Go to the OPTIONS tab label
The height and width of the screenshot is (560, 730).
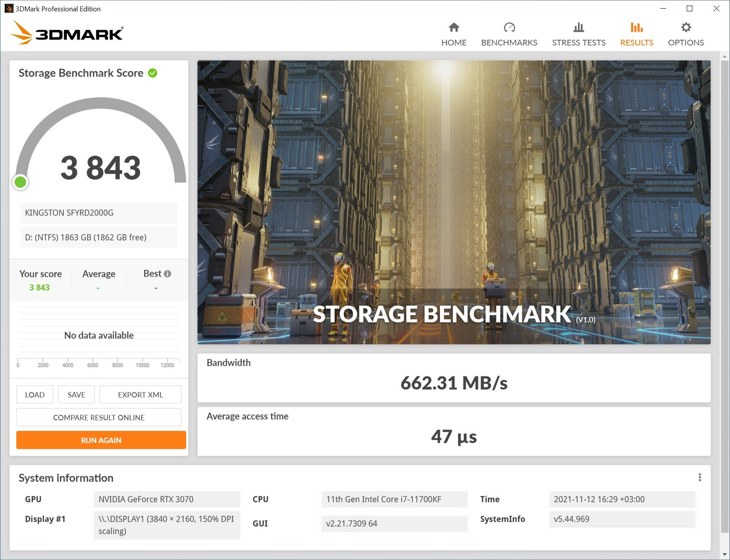tap(686, 43)
